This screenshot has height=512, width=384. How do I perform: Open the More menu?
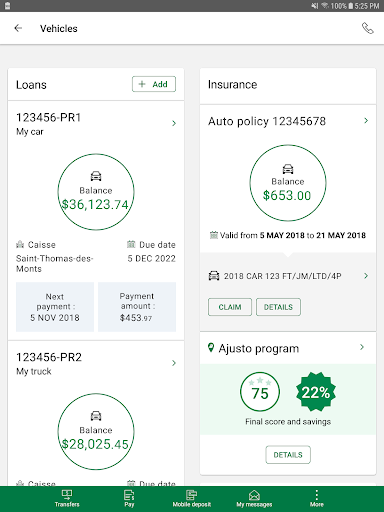point(317,499)
